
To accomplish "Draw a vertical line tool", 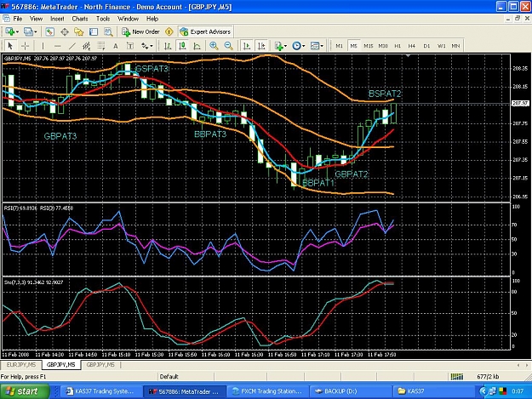I will 43,46.
